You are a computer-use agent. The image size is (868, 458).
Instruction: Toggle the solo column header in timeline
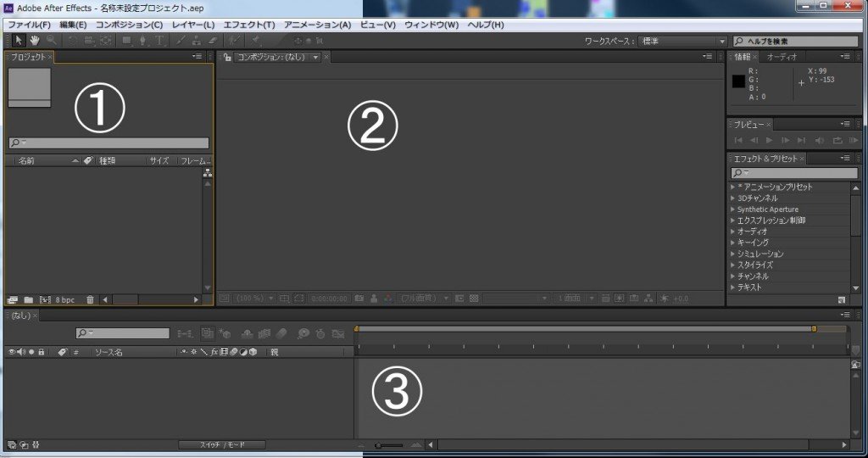(x=31, y=352)
